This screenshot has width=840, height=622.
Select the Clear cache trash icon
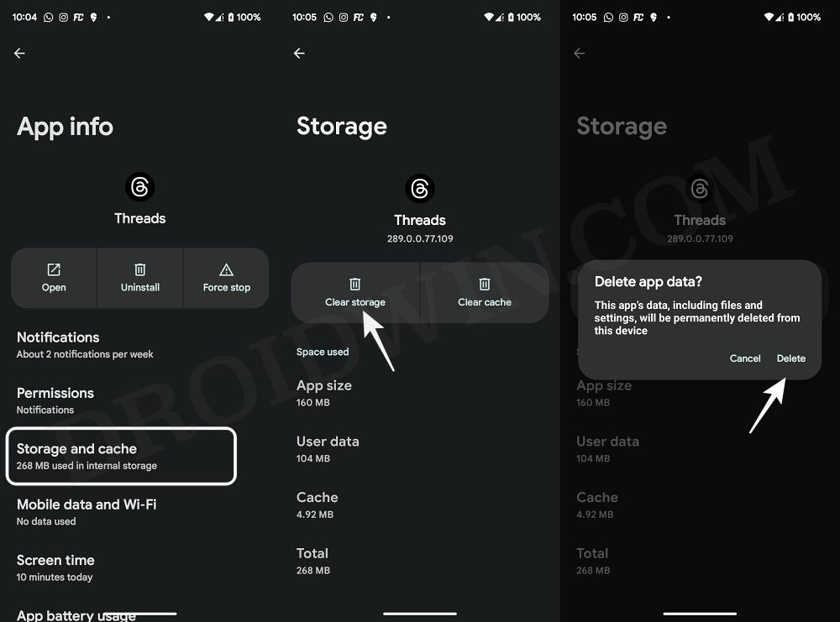coord(484,284)
